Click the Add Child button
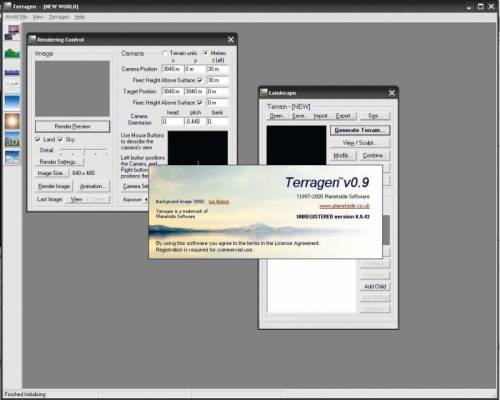The height and width of the screenshot is (400, 500). (375, 286)
